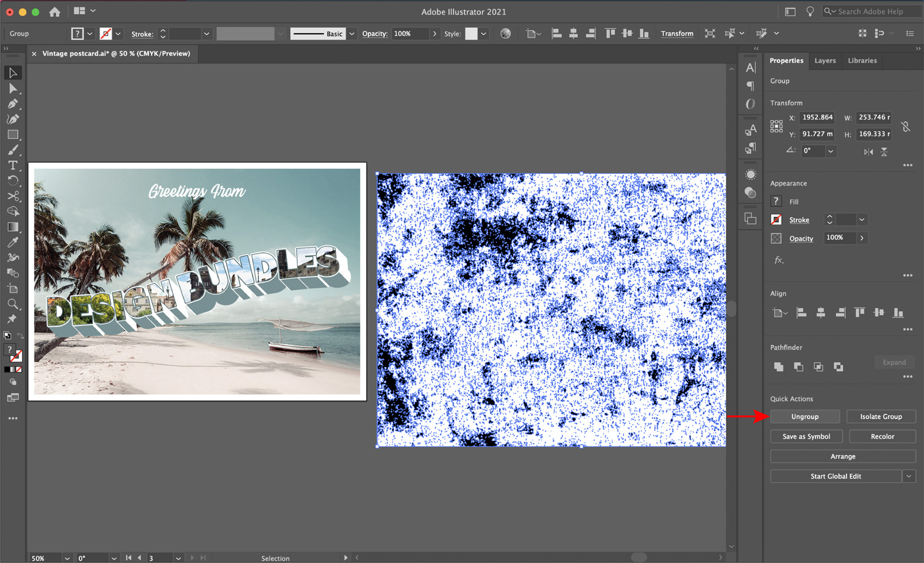
Task: Click the Save as Symbol button
Action: (x=806, y=436)
